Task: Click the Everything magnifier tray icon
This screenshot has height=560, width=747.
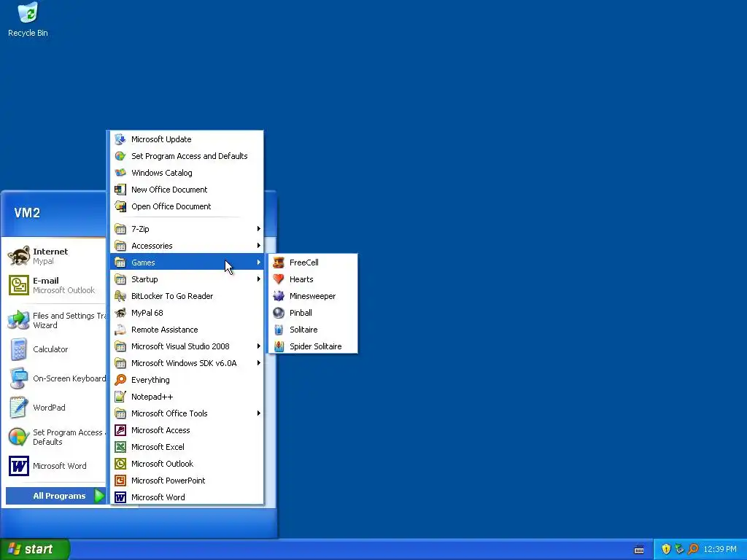Action: 693,549
